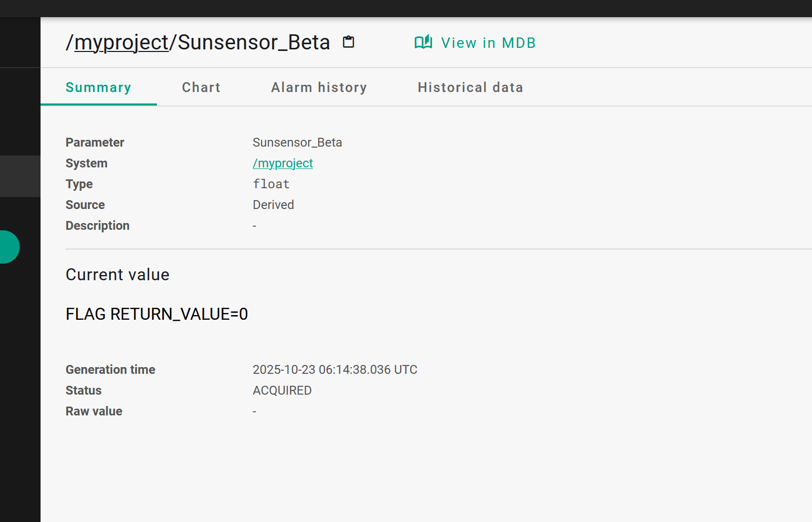Click the ACQUIRED status text
This screenshot has height=522, width=812.
pos(282,390)
